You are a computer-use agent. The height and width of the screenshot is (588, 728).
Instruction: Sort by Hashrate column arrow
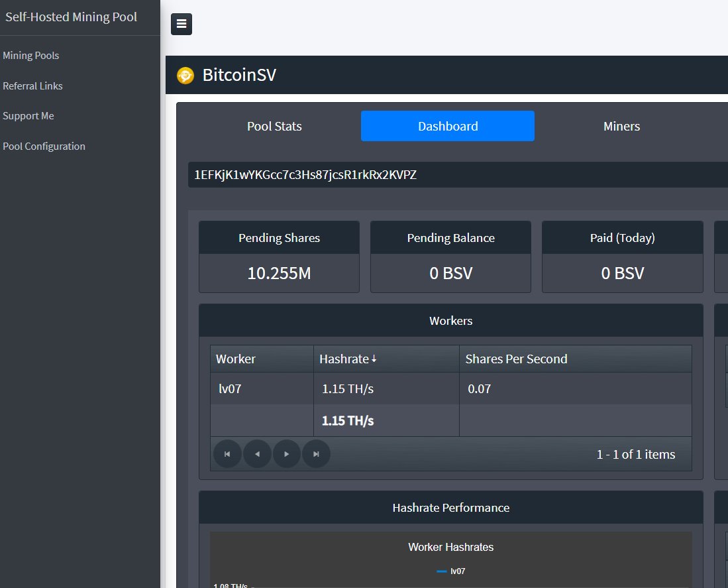(x=374, y=359)
